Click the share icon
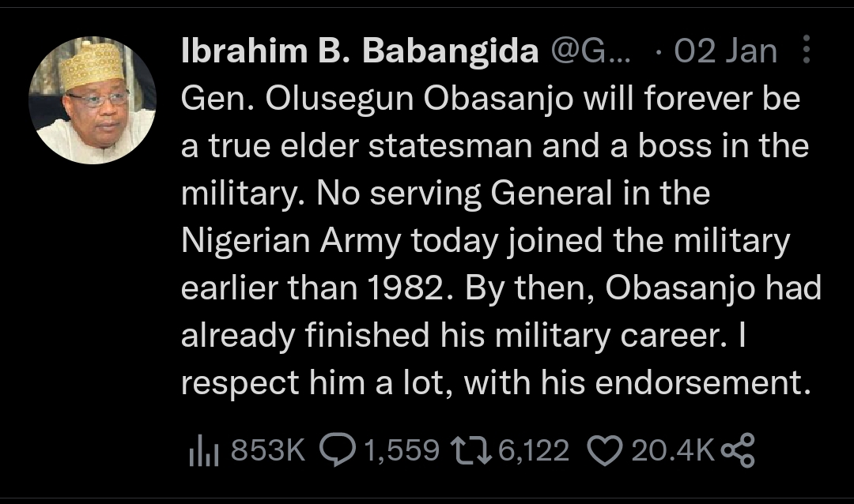This screenshot has height=504, width=854. pyautogui.click(x=738, y=450)
